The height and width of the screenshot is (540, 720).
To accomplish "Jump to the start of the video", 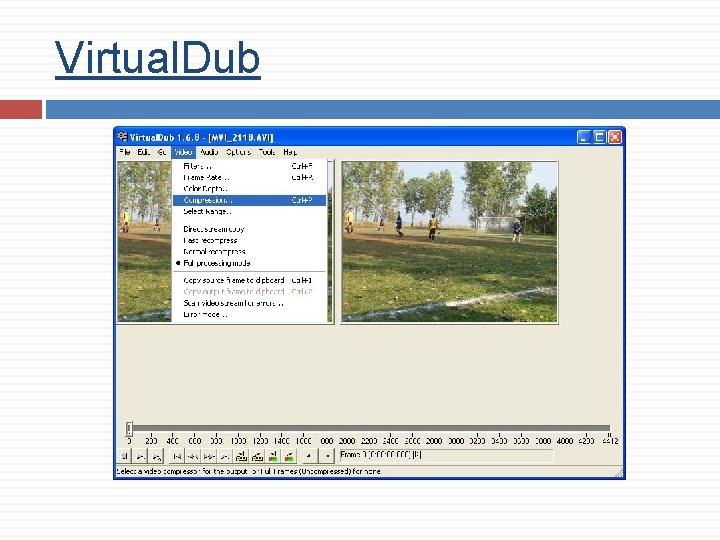I will tap(177, 456).
